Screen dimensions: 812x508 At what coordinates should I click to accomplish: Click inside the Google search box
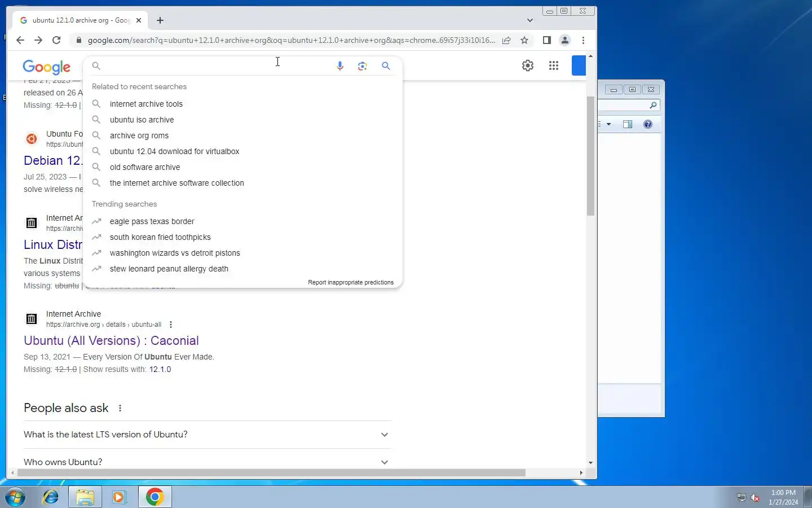(217, 66)
